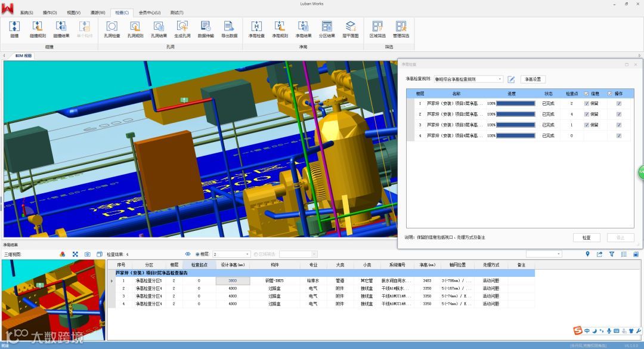Open the 视图(V) menu tab

pos(73,12)
